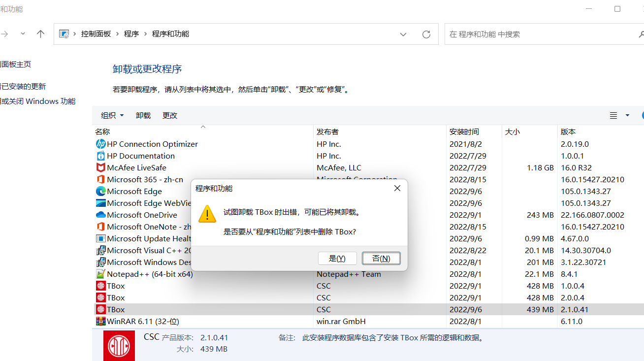Click the Microsoft Edge browser icon

[101, 192]
